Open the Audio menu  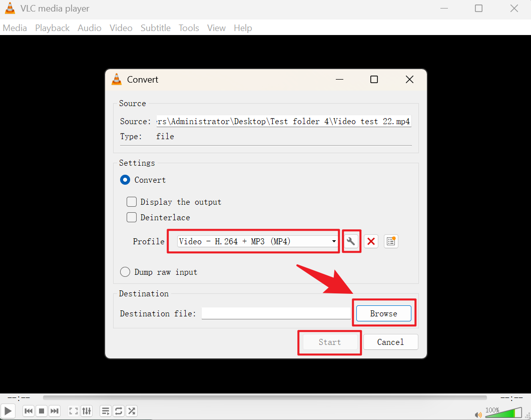coord(90,28)
